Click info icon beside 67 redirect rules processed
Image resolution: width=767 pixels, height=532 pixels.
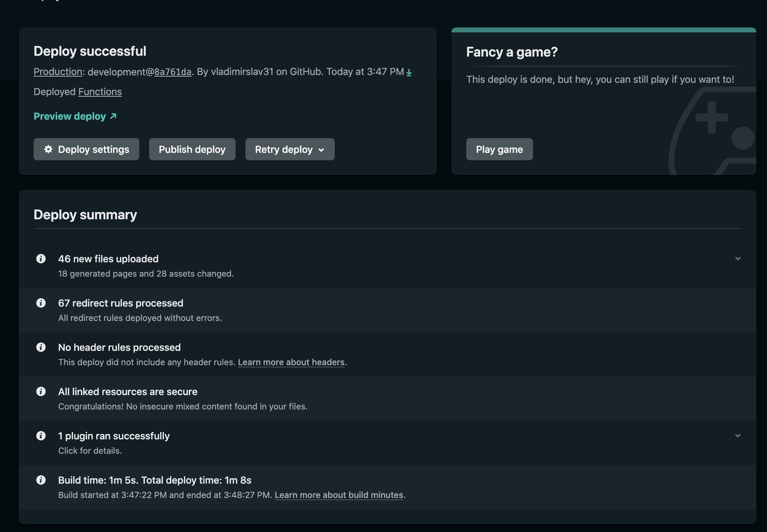(x=41, y=303)
